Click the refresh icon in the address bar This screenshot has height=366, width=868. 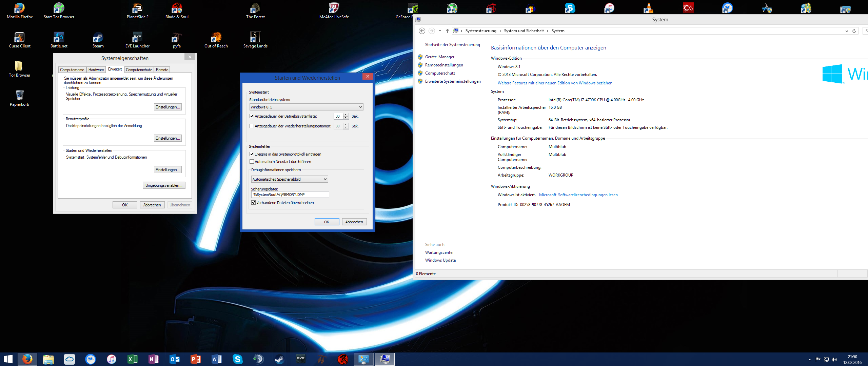point(854,31)
